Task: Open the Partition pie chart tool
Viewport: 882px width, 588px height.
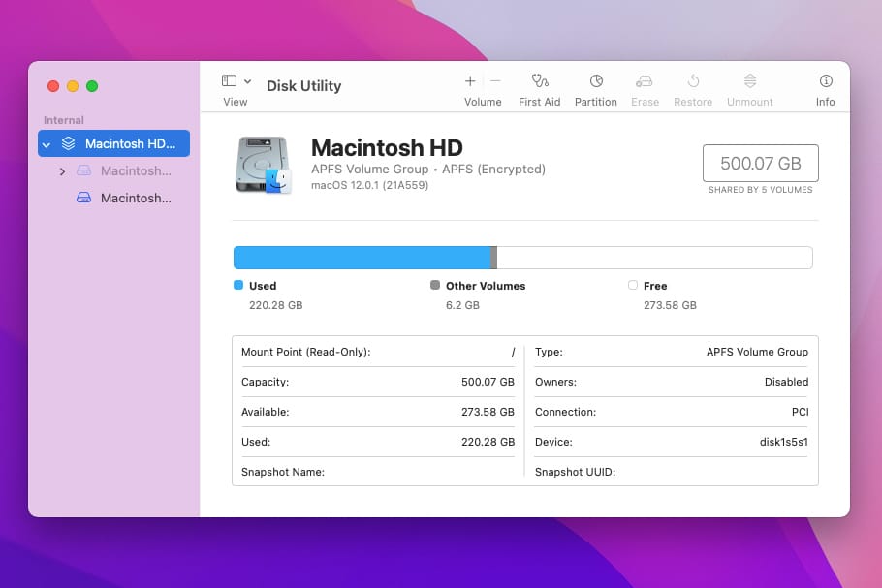Action: point(596,81)
